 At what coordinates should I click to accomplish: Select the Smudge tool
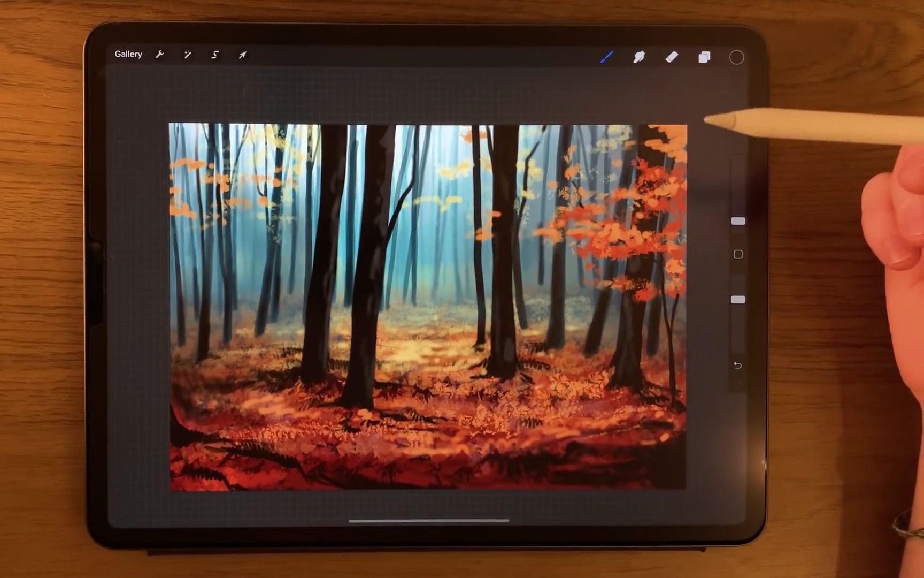(639, 57)
